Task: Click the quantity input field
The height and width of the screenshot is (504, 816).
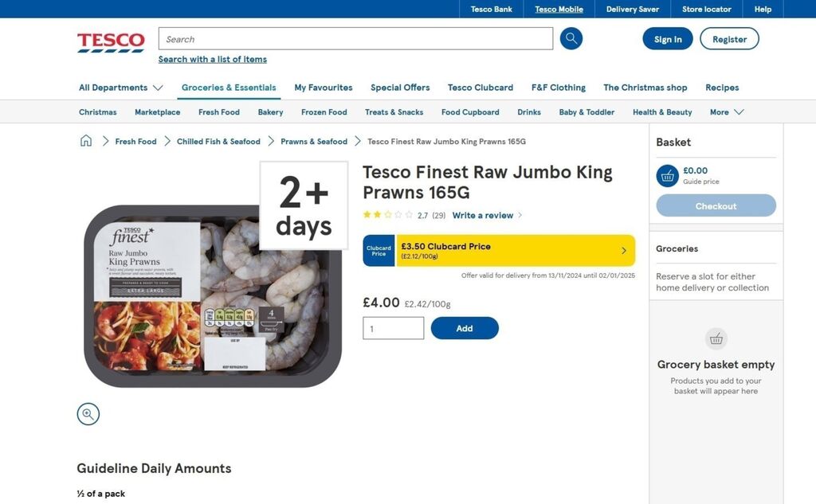Action: (393, 328)
